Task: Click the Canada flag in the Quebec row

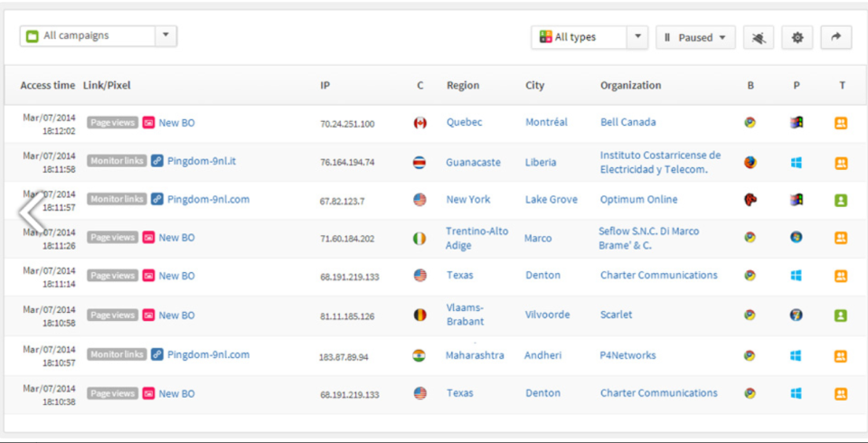Action: click(x=420, y=123)
